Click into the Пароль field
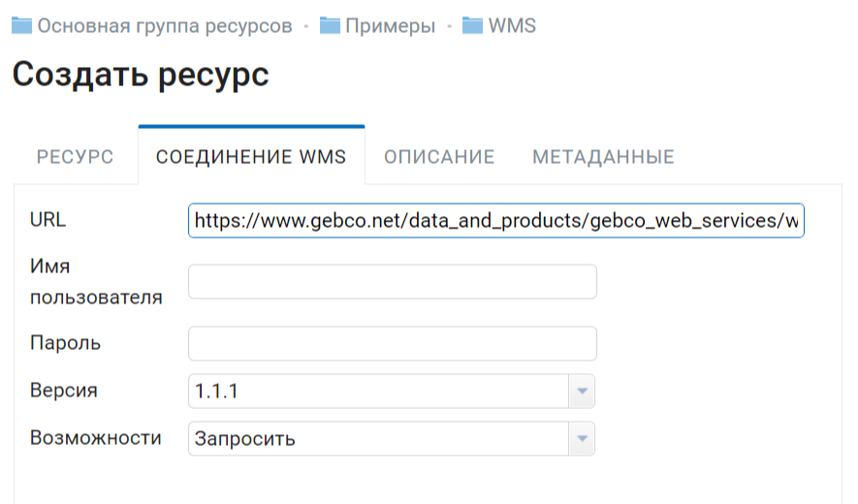The height and width of the screenshot is (504, 858). [393, 344]
